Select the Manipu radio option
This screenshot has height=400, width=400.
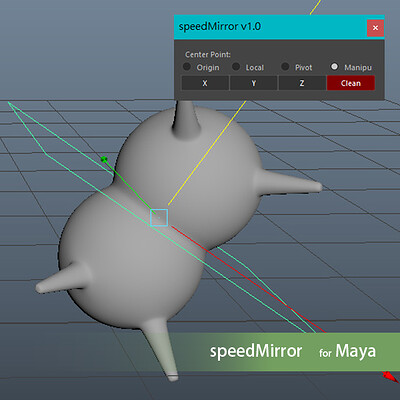[334, 67]
